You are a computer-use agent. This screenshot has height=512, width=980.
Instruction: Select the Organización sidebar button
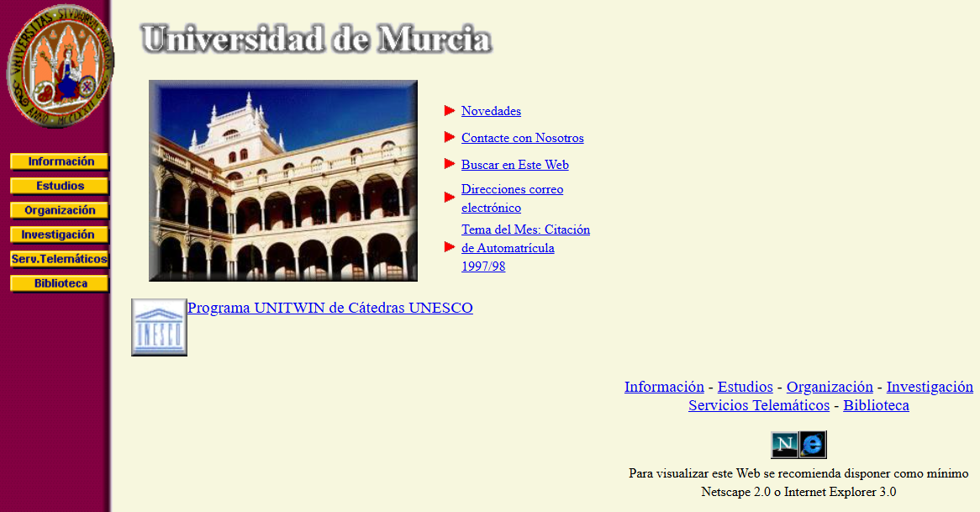coord(60,210)
